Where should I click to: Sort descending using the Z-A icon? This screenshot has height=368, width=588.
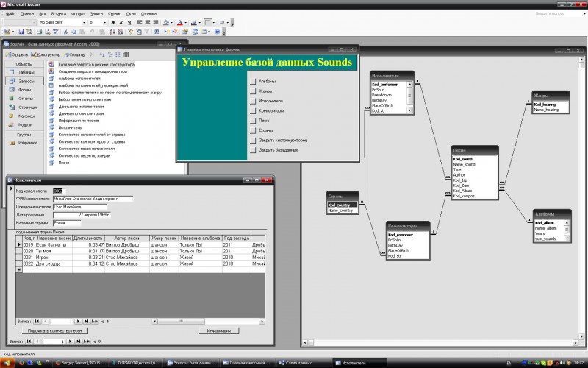pyautogui.click(x=121, y=32)
